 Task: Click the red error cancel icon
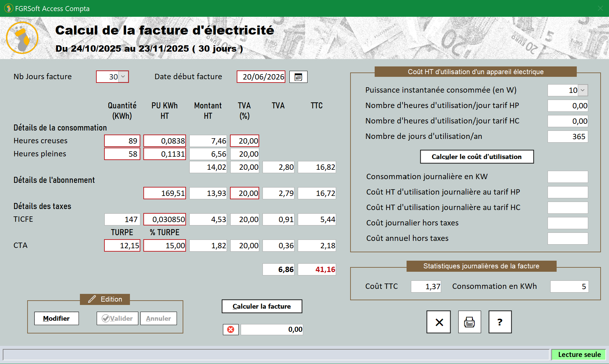point(231,329)
